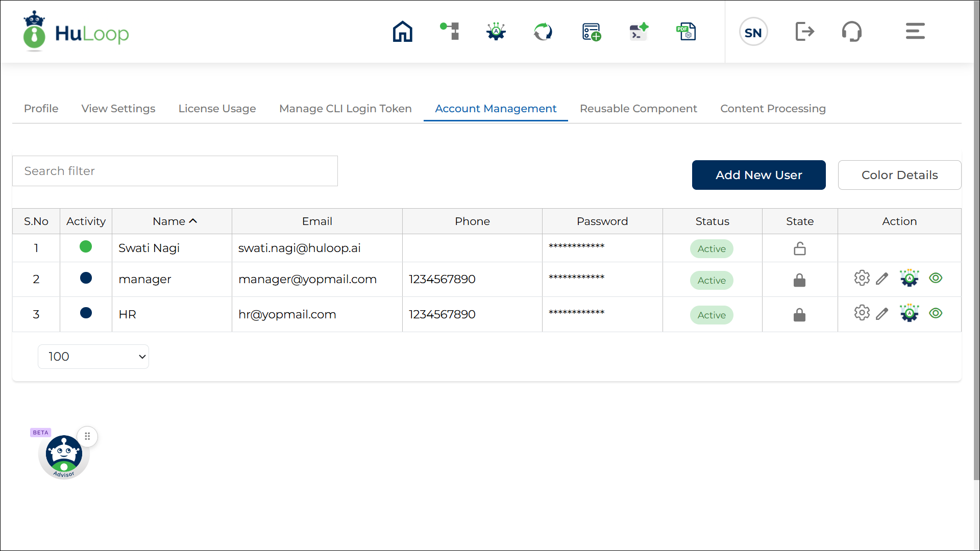Expand the 100 rows-per-page dropdown

(93, 357)
